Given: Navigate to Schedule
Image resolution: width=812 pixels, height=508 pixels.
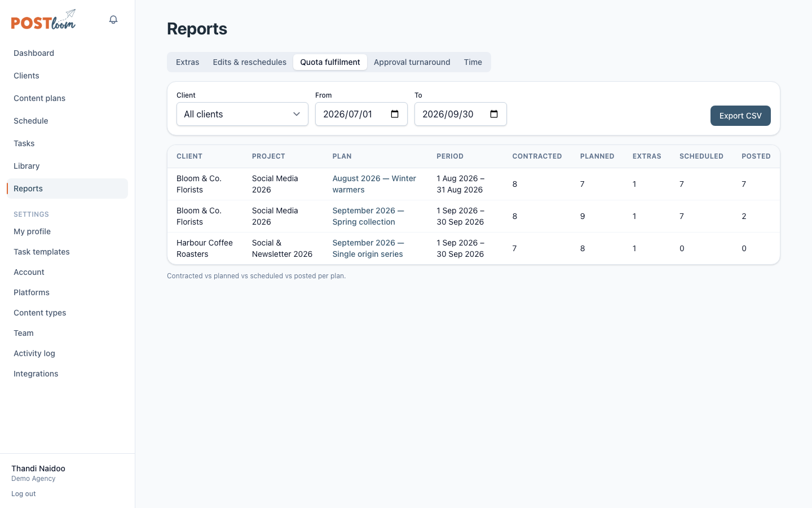Looking at the screenshot, I should [x=68, y=121].
